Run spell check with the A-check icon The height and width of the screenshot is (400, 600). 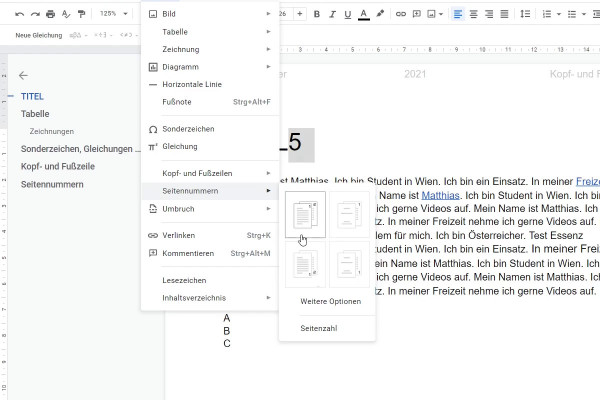point(66,14)
